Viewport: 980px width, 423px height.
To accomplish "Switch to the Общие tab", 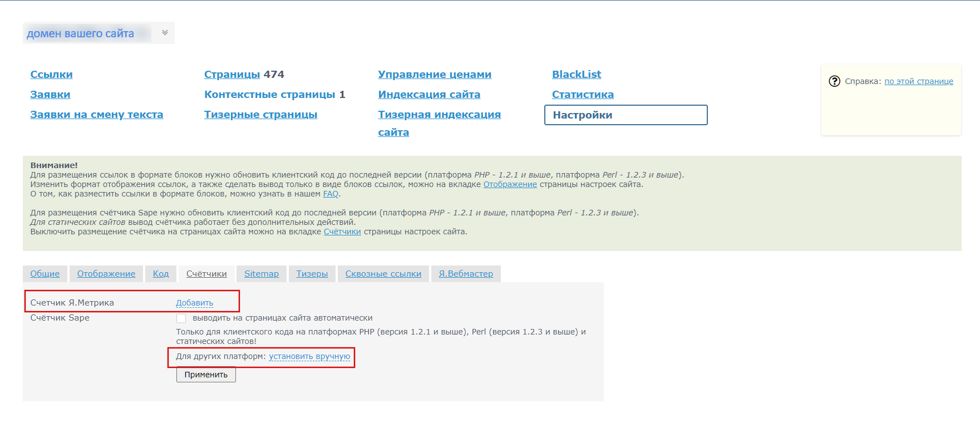I will tap(45, 274).
